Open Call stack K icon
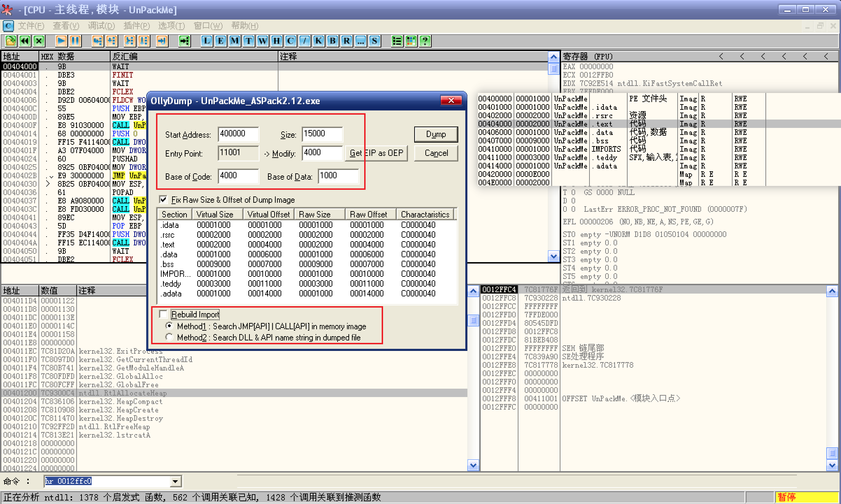Viewport: 841px width, 504px height. click(x=318, y=41)
